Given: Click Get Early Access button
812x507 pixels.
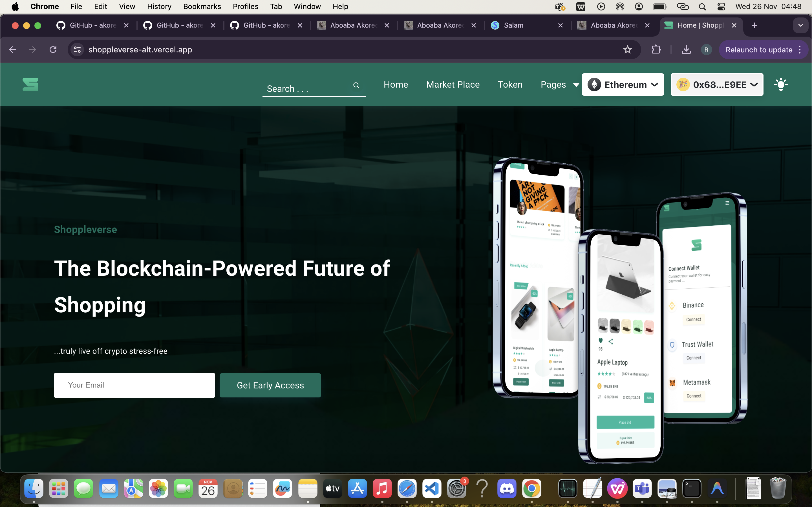Looking at the screenshot, I should [x=270, y=385].
